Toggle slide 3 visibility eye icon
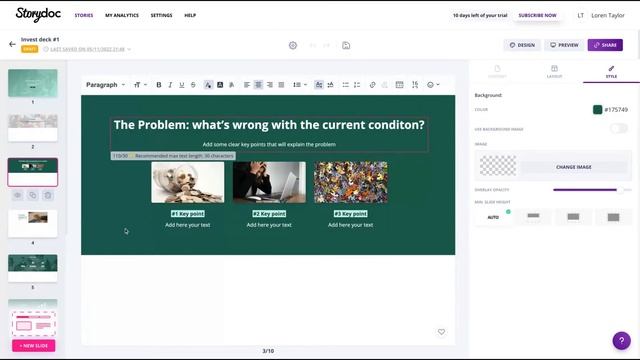Screen dimensions: 640x360 pyautogui.click(x=18, y=196)
